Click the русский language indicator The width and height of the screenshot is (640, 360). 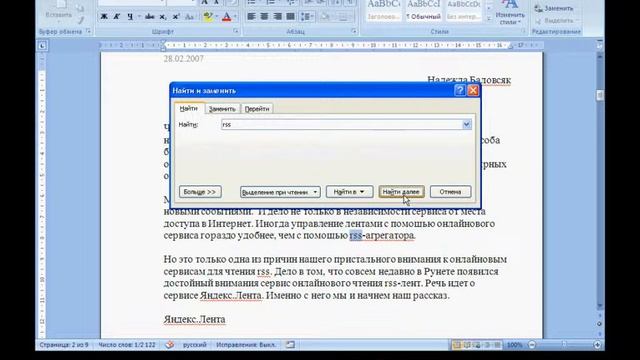pyautogui.click(x=194, y=345)
